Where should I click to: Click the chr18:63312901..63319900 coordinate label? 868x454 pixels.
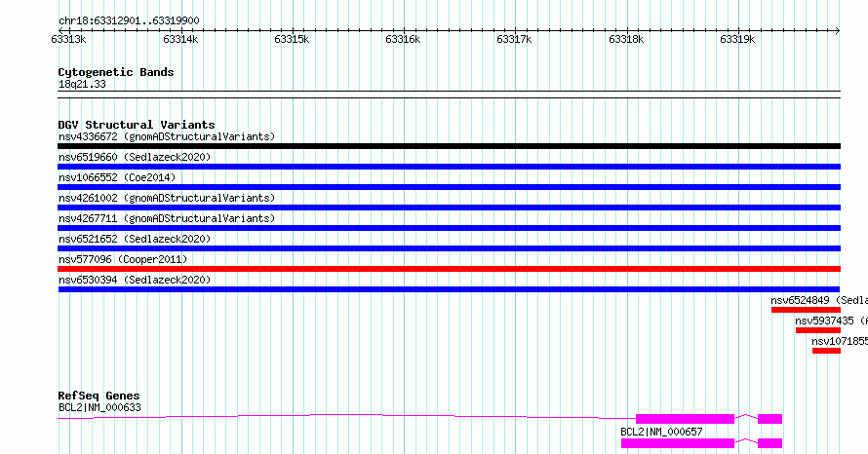coord(129,21)
